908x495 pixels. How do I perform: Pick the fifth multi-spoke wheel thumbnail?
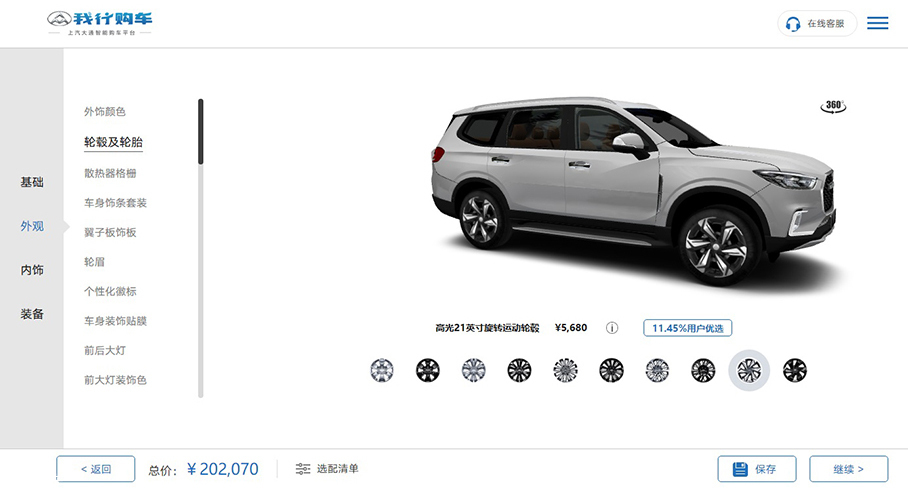coord(565,371)
